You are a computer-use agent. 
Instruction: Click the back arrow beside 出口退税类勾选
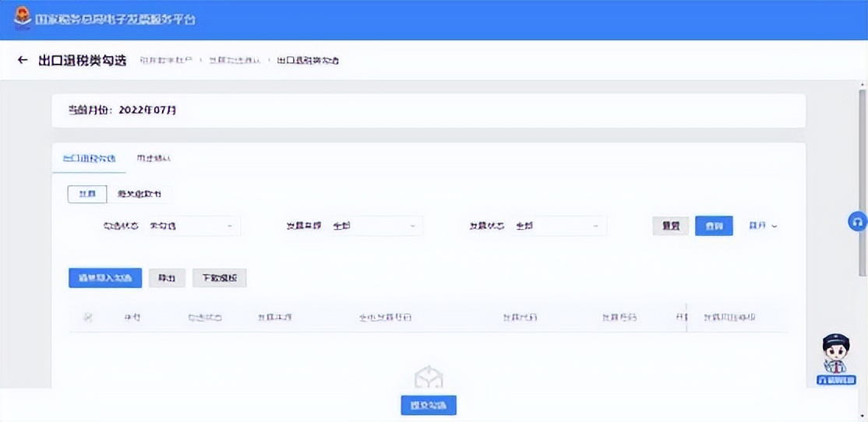[22, 60]
